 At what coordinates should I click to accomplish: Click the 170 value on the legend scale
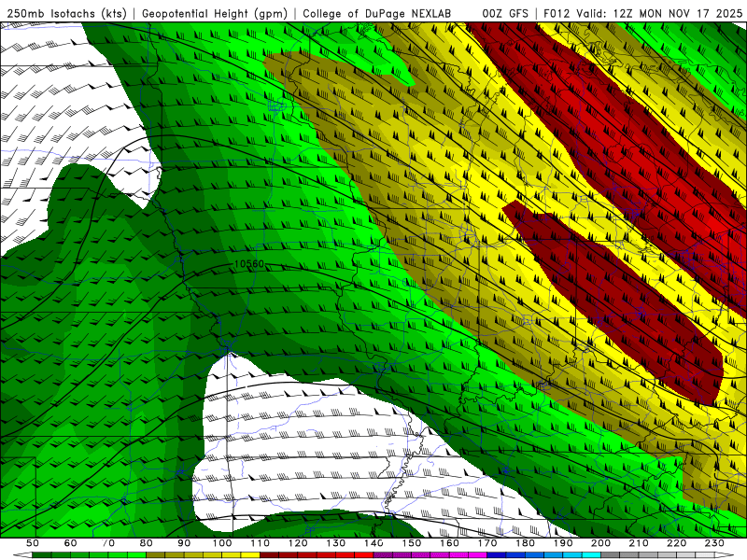click(x=487, y=543)
